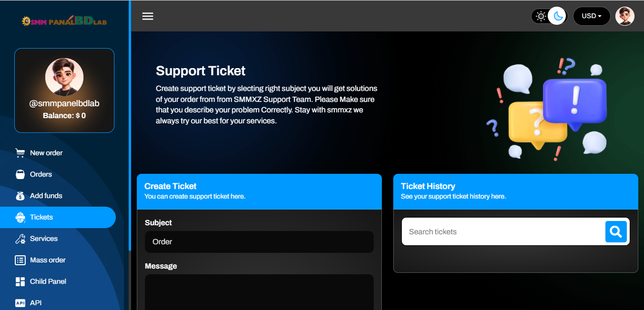
Task: Click the Add funds money bag icon
Action: pyautogui.click(x=20, y=196)
